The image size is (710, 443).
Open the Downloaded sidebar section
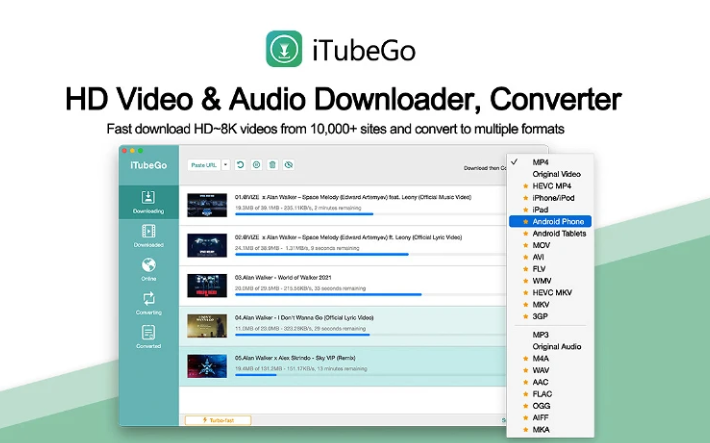point(149,236)
